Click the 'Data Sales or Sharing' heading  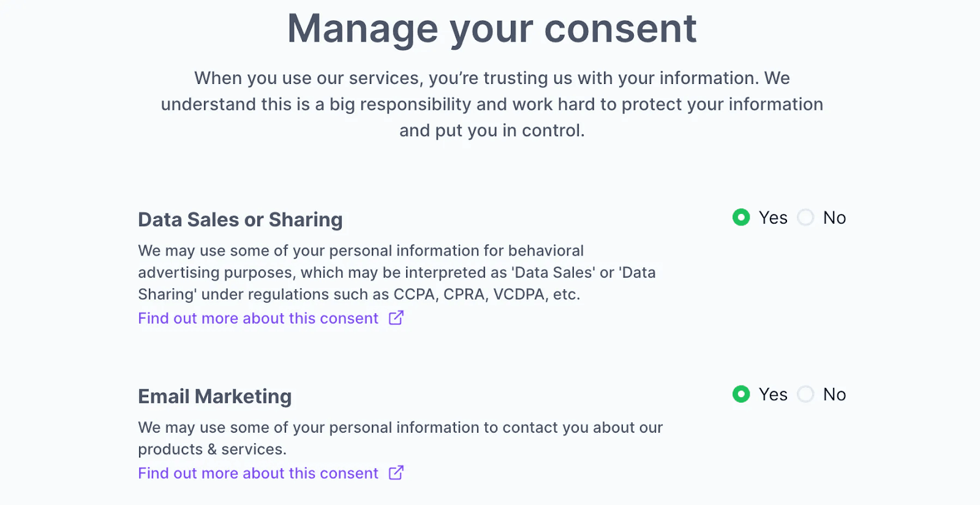pyautogui.click(x=240, y=219)
